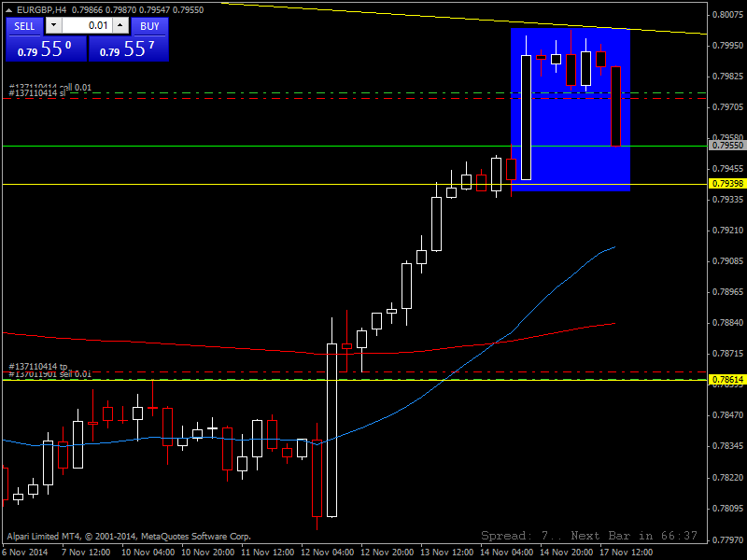Click the buy price tile 0.79 55 7
This screenshot has width=747, height=560.
129,49
